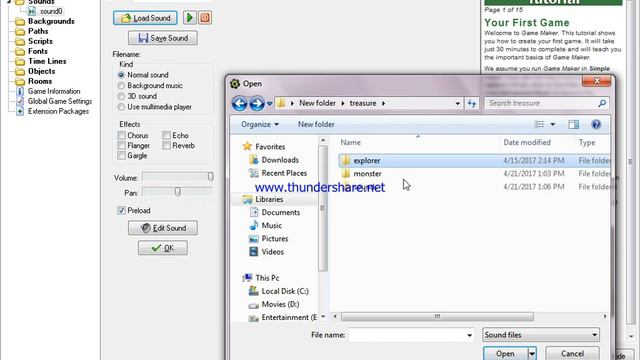Select the Objects folder icon
The width and height of the screenshot is (640, 360).
click(20, 71)
